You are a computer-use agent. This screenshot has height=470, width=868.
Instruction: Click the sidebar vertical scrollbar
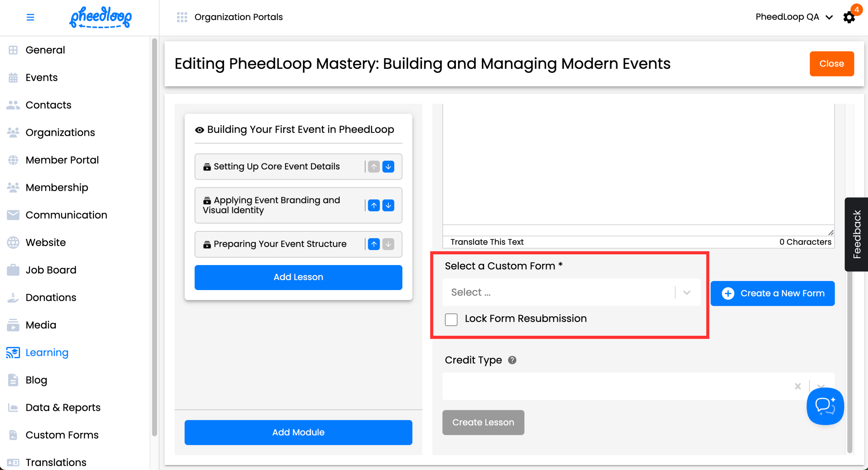coord(154,236)
